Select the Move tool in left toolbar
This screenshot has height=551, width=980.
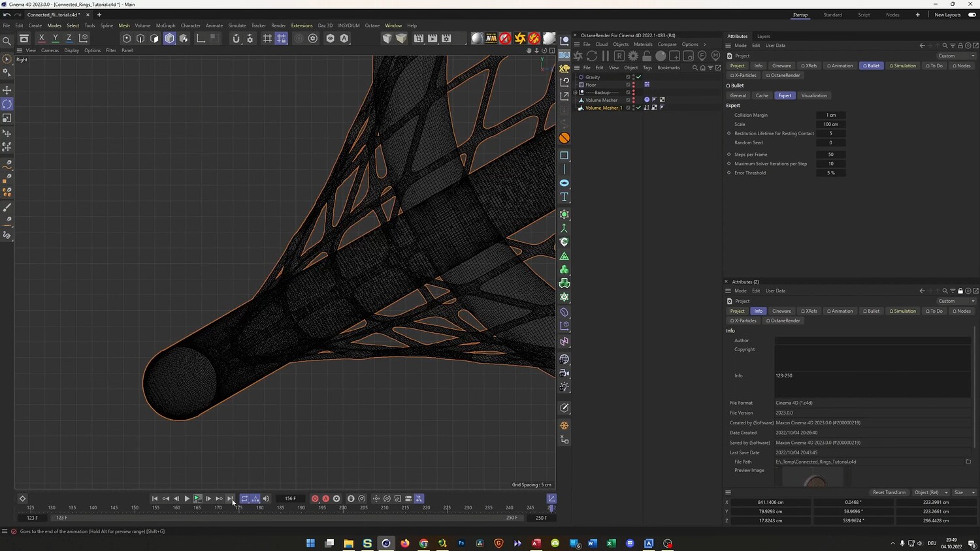(x=7, y=90)
